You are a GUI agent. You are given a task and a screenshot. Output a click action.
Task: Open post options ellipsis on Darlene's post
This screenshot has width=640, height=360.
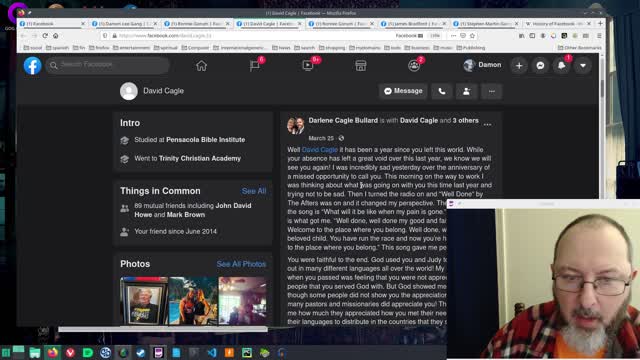487,124
